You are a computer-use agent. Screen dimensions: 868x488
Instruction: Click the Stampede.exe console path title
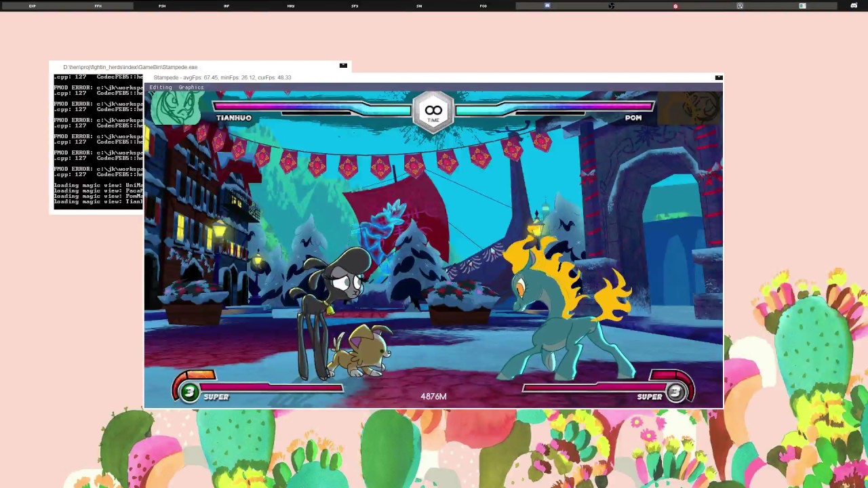tap(130, 67)
